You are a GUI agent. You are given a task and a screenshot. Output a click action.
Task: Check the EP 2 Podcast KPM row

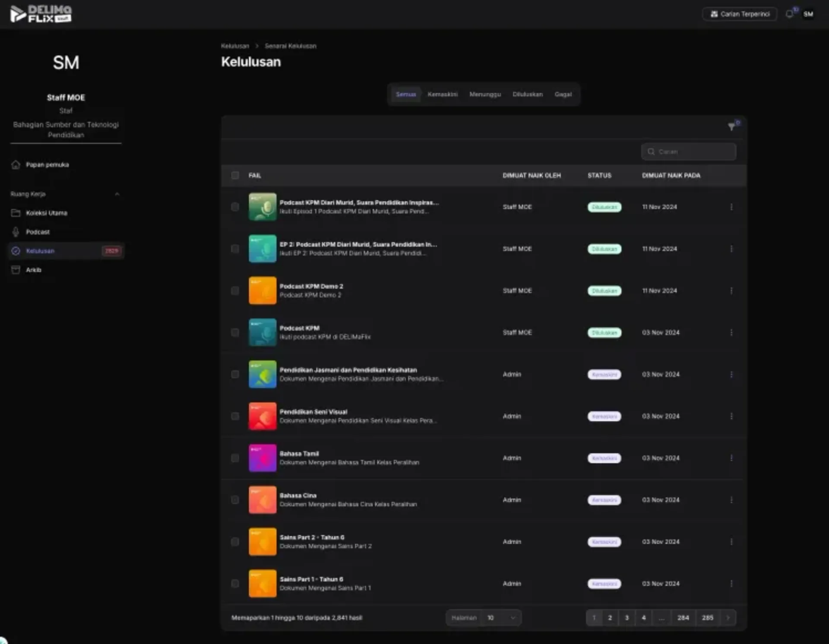235,249
